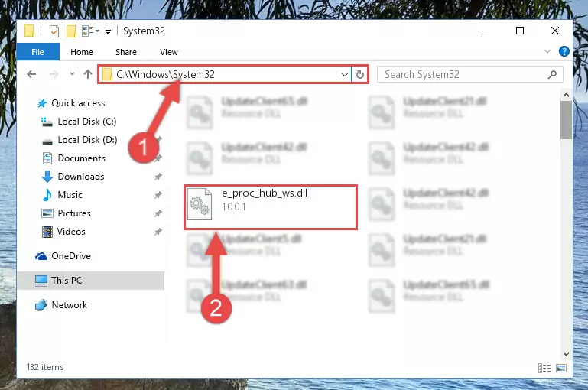Viewport: 588px width, 390px height.
Task: Open Documents in the sidebar
Action: [x=81, y=158]
